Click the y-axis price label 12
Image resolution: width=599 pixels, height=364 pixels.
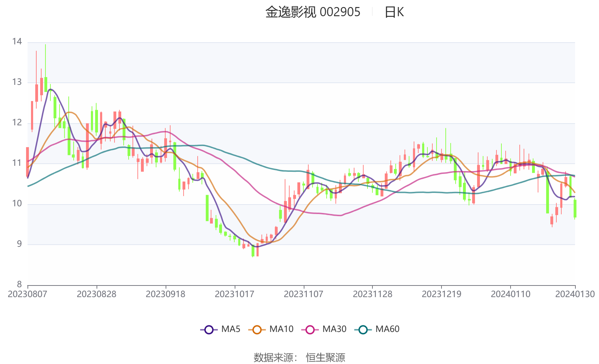(17, 123)
